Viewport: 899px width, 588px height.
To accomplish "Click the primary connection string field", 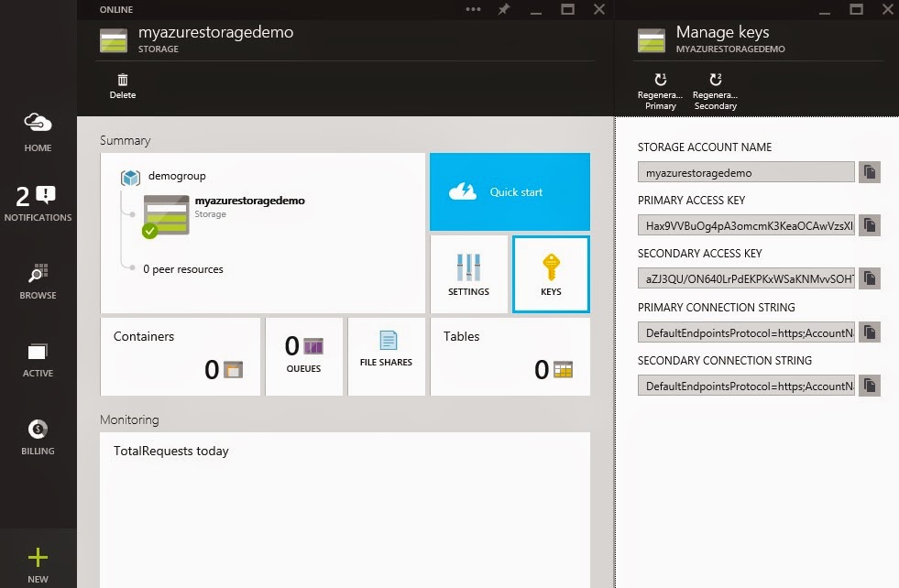I will pyautogui.click(x=746, y=332).
